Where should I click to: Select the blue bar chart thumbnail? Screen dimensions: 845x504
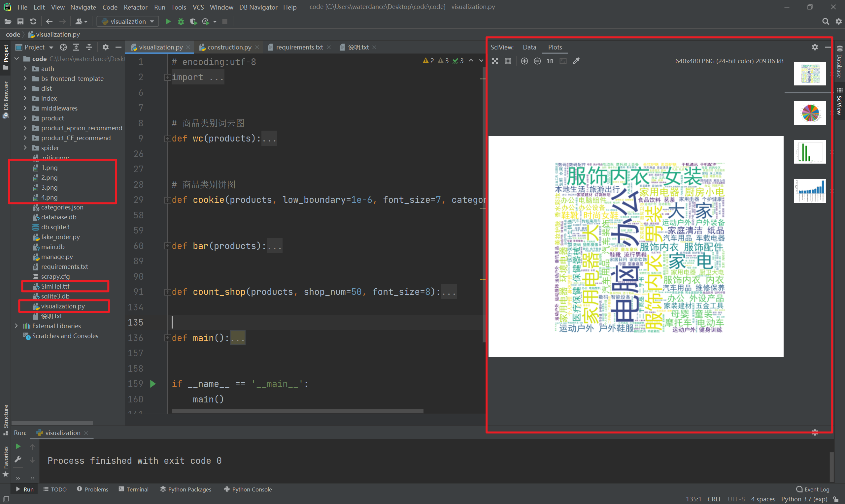pyautogui.click(x=810, y=191)
